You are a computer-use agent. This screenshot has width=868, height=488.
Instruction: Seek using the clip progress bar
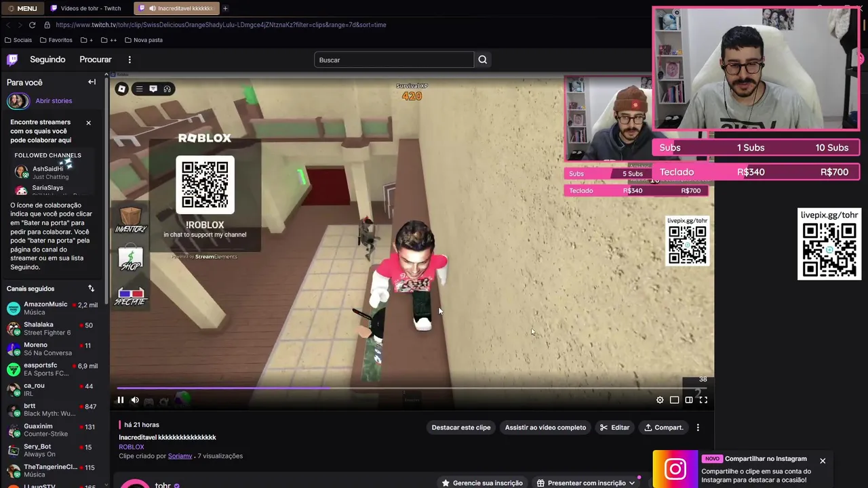tap(412, 388)
